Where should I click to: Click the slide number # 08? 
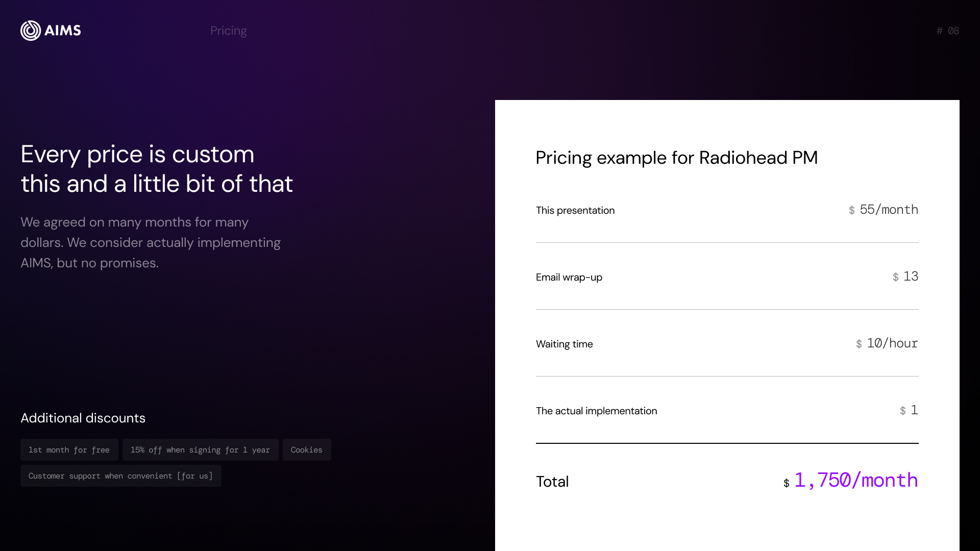[x=948, y=31]
